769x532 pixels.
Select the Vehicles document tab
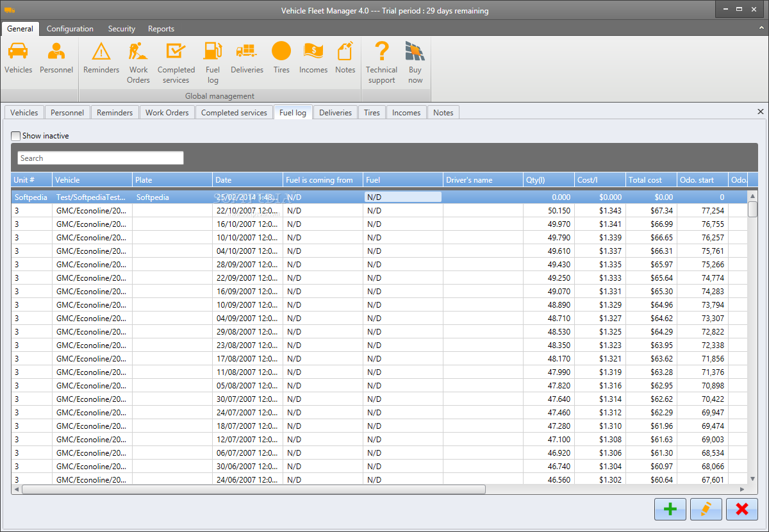(24, 113)
